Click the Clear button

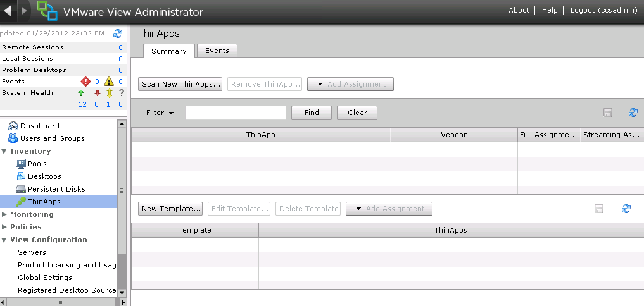pyautogui.click(x=357, y=113)
